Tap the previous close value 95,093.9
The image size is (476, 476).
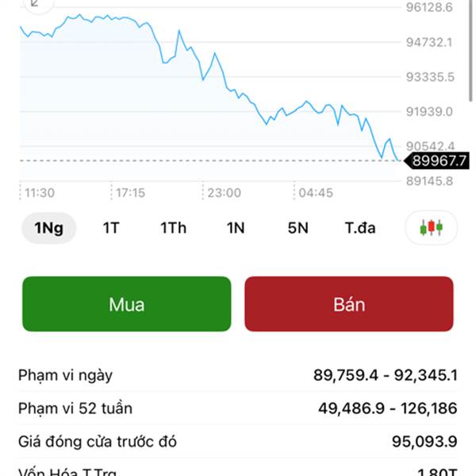(424, 442)
